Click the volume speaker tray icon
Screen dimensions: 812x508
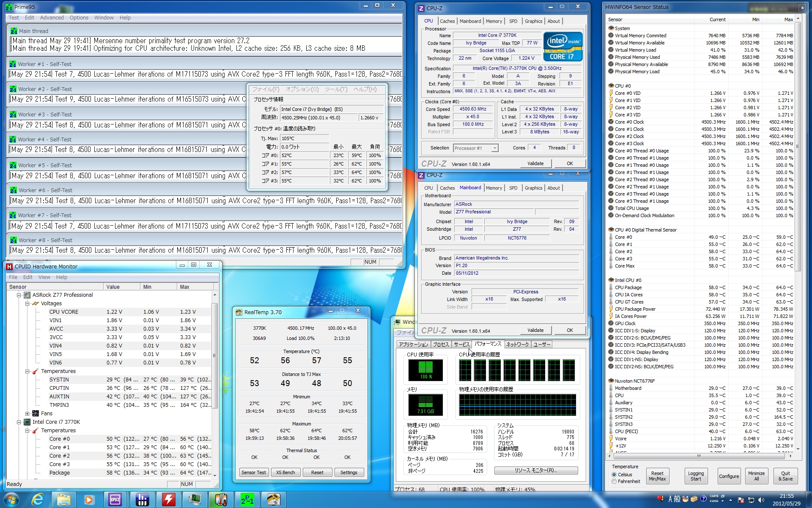coord(761,500)
